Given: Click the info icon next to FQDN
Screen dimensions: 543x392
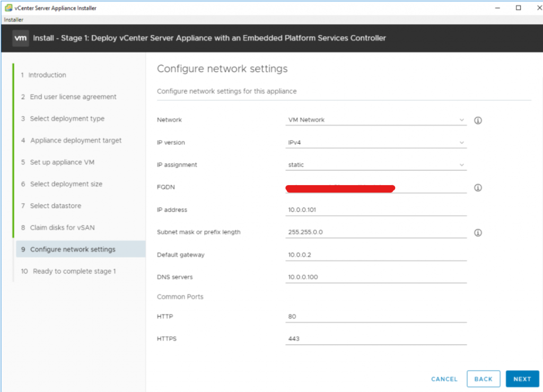Looking at the screenshot, I should click(x=478, y=188).
